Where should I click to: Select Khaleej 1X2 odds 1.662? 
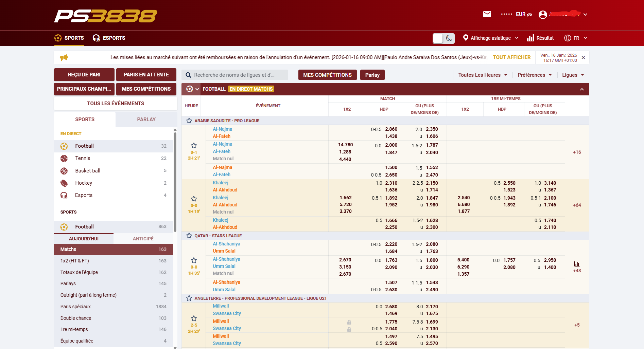345,198
